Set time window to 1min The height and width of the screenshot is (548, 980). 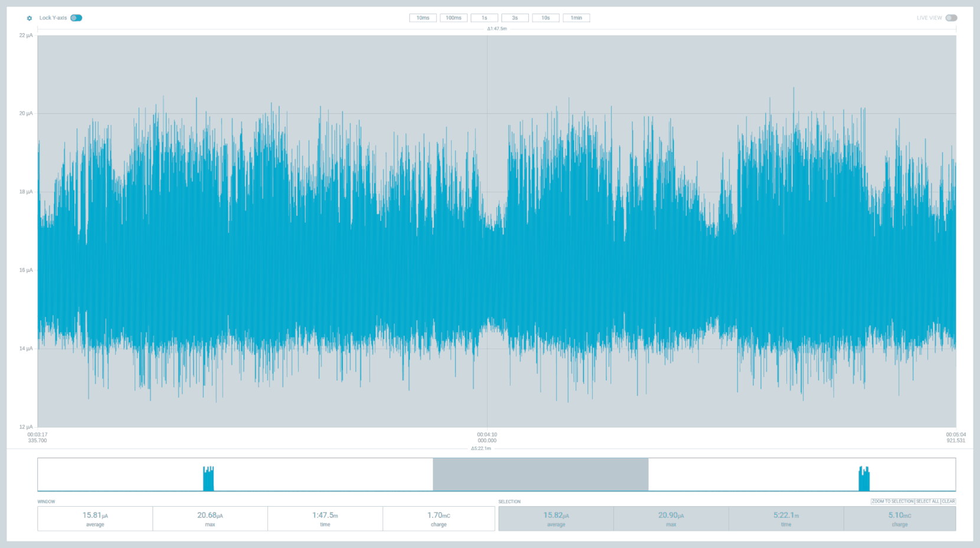576,18
